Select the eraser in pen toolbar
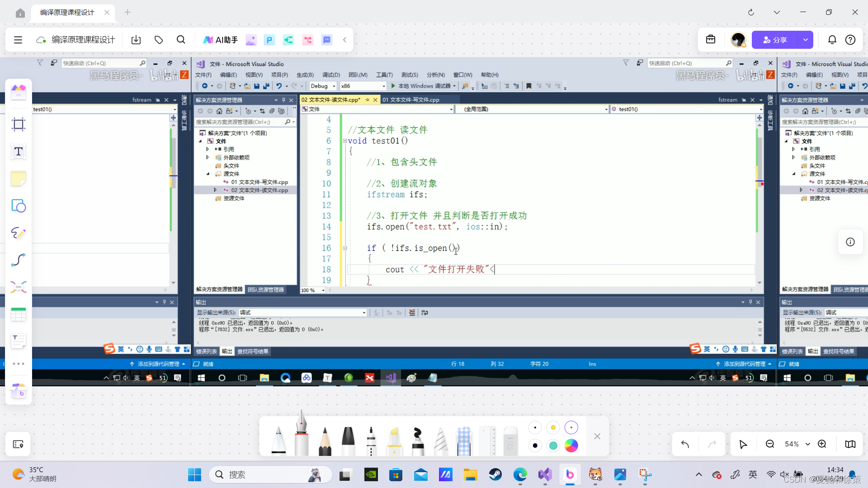Screen dimensions: 868x488 (x=510, y=441)
